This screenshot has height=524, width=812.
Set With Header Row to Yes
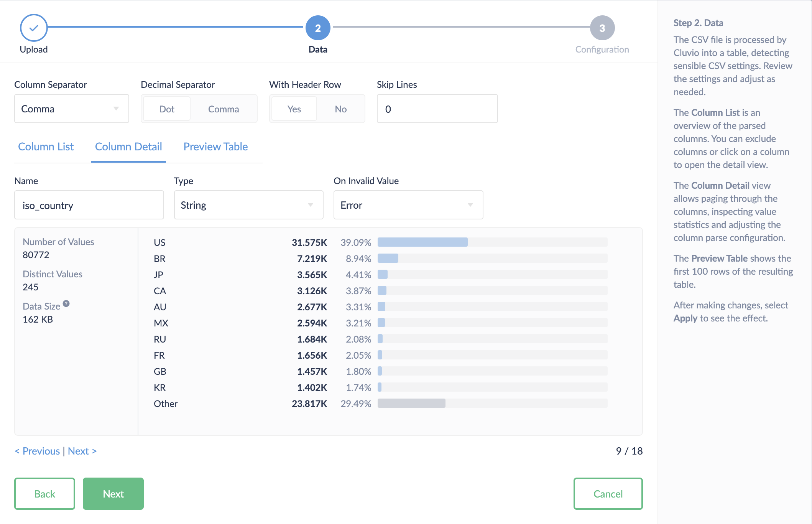[x=294, y=109]
